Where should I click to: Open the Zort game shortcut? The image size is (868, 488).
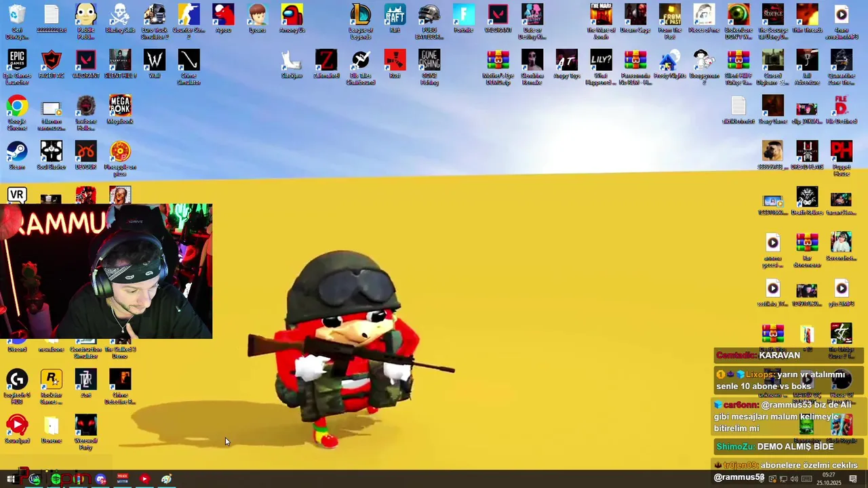click(85, 384)
